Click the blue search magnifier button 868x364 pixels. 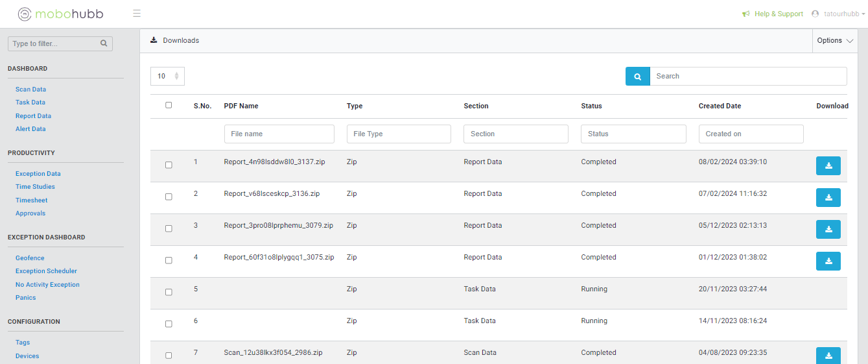pos(637,77)
